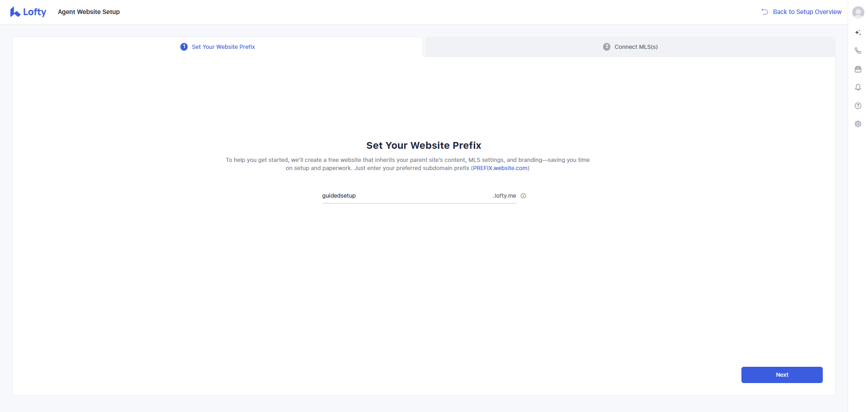This screenshot has width=868, height=412.
Task: Click the step 1 numbered circle
Action: [184, 47]
